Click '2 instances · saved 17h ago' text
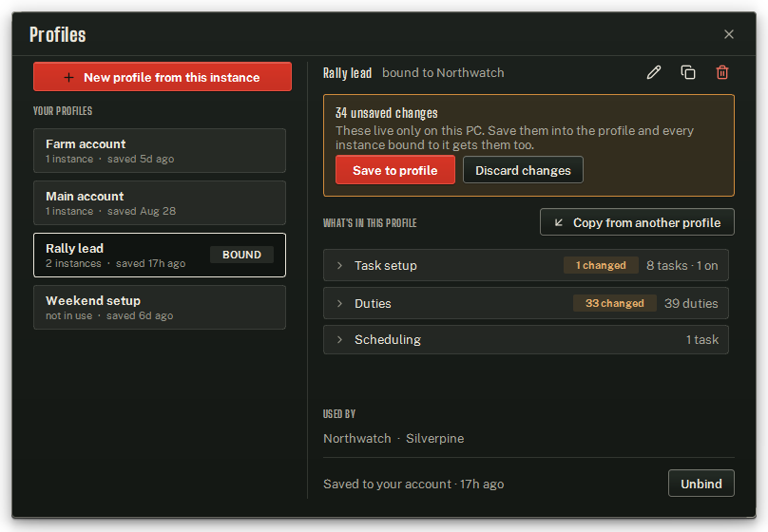768x532 pixels. click(x=116, y=263)
